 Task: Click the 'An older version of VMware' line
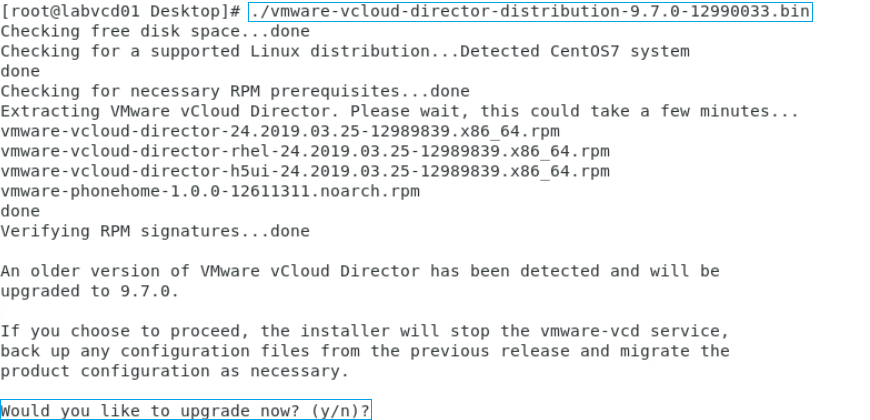(x=360, y=271)
